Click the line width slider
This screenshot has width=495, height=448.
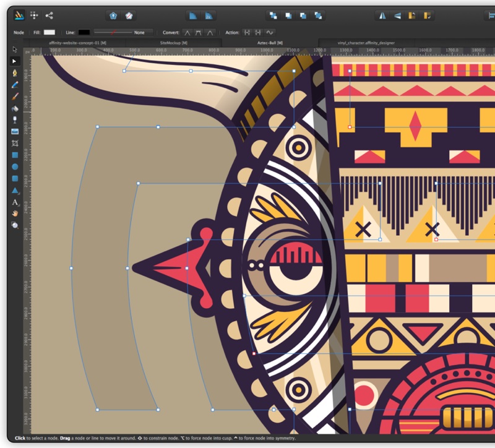pos(112,32)
